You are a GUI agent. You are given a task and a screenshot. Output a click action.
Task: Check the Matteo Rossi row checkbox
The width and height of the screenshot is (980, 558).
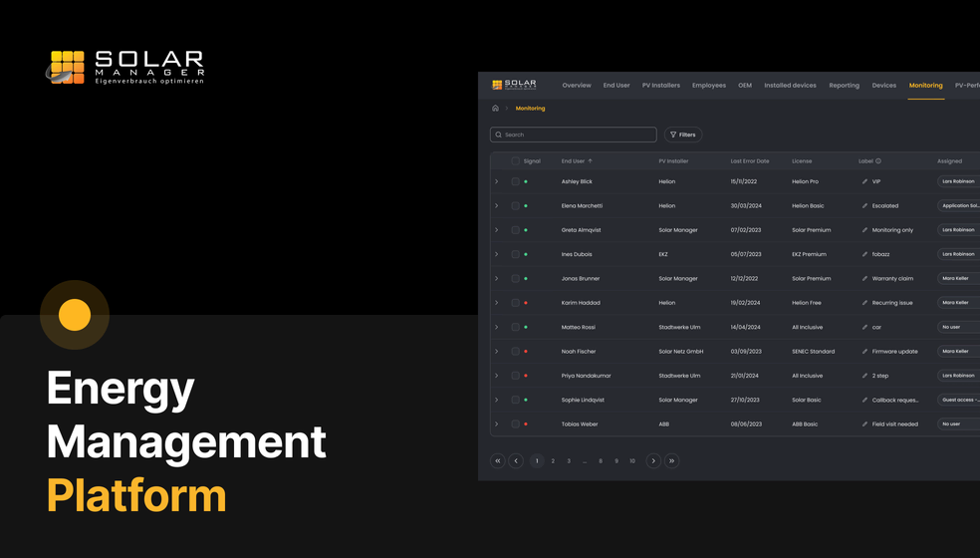[x=516, y=327]
